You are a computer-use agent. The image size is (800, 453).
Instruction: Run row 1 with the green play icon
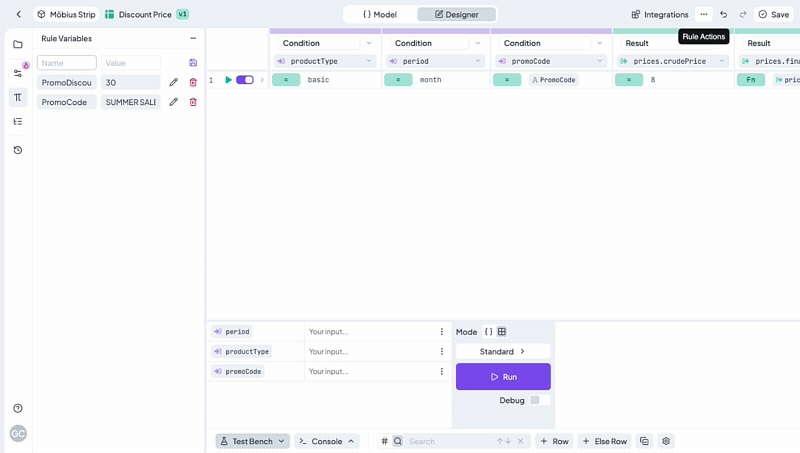tap(228, 80)
